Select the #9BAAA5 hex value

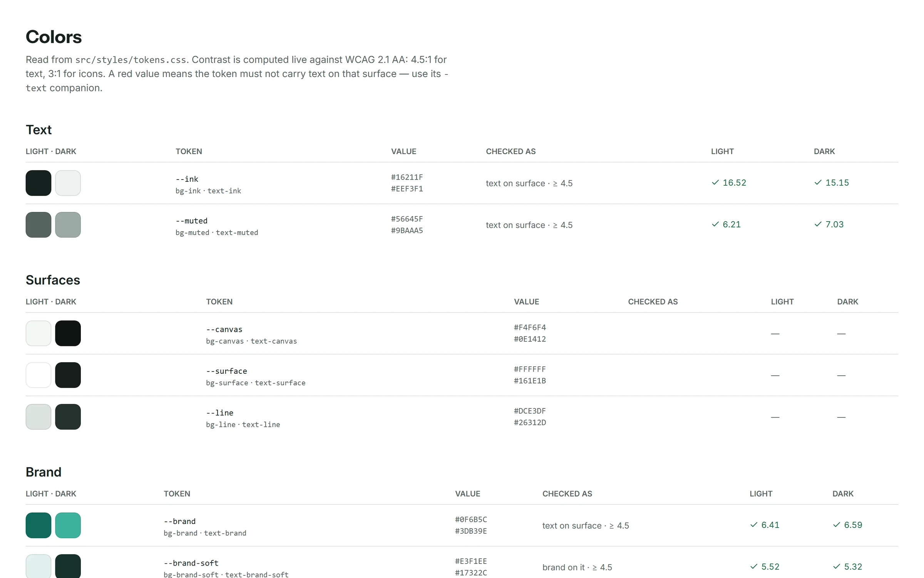pos(407,230)
